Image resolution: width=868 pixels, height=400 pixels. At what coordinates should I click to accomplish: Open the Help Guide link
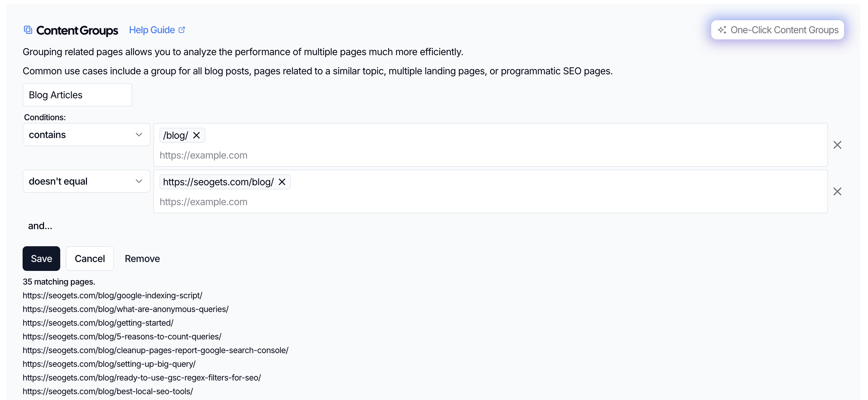coord(152,30)
